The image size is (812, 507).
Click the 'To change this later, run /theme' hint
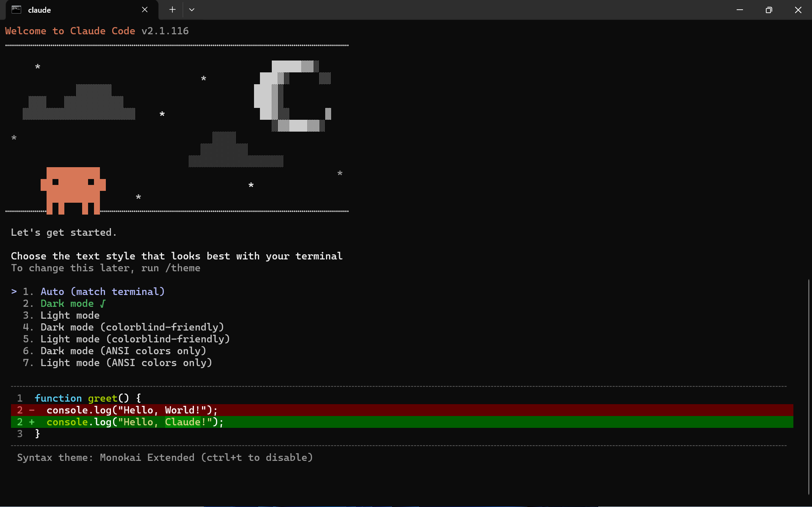tap(105, 268)
